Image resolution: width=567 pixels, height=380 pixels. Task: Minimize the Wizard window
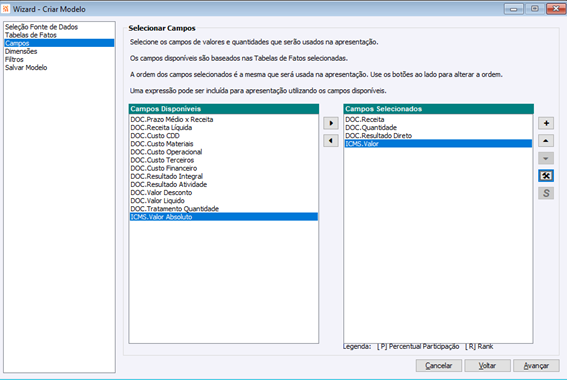click(x=513, y=9)
